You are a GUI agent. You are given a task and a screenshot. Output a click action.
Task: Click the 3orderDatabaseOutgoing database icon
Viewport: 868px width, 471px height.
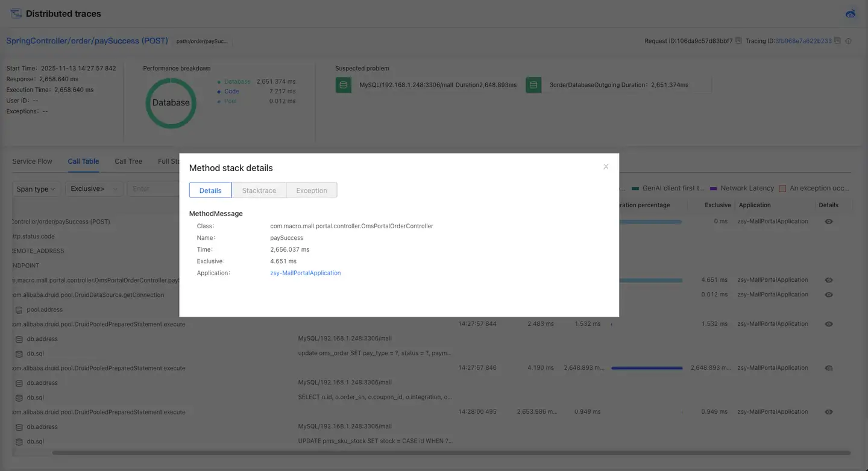pos(533,85)
